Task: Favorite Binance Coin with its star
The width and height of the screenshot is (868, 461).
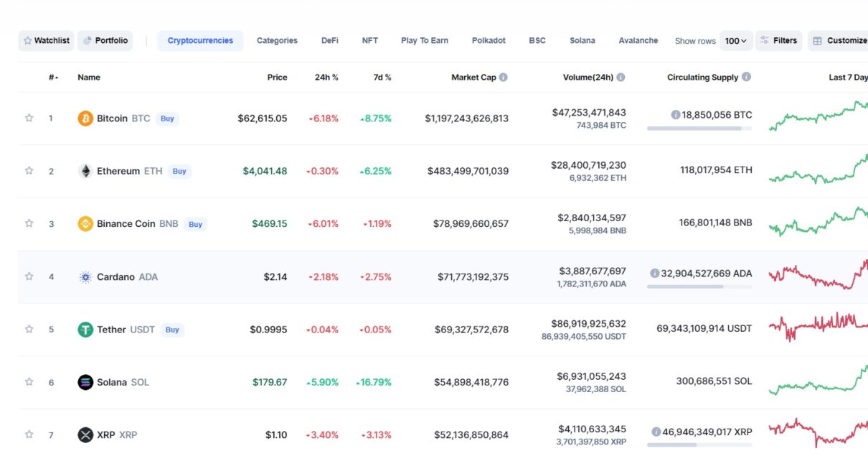Action: click(x=29, y=223)
